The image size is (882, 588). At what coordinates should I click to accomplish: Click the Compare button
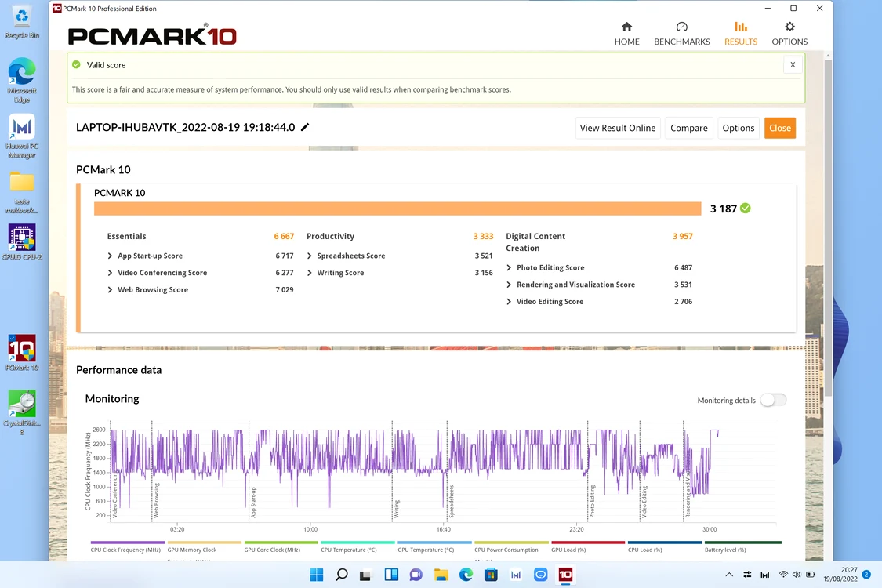[x=688, y=128]
